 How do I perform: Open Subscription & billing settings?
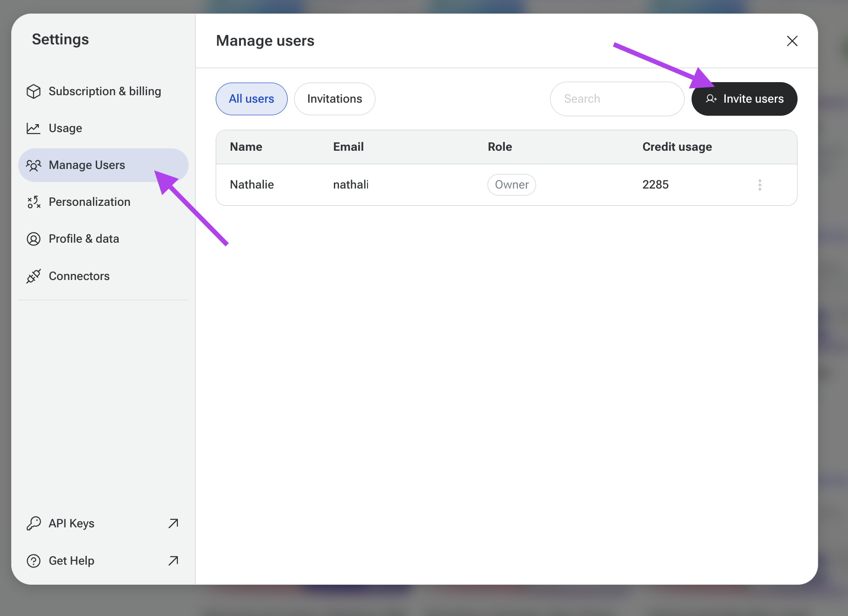pos(103,91)
